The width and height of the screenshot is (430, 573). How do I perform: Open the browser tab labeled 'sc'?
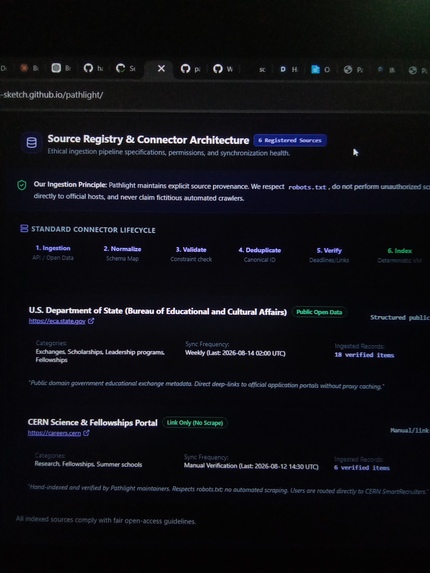262,69
